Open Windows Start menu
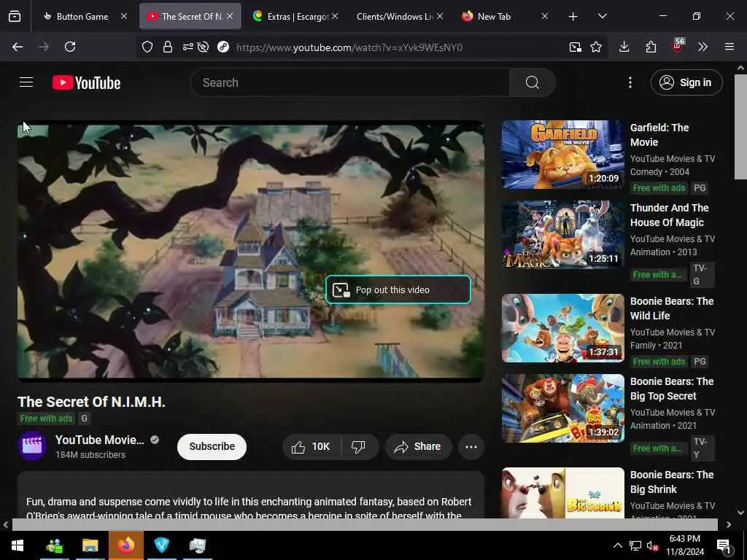Viewport: 747px width, 560px height. click(x=18, y=545)
